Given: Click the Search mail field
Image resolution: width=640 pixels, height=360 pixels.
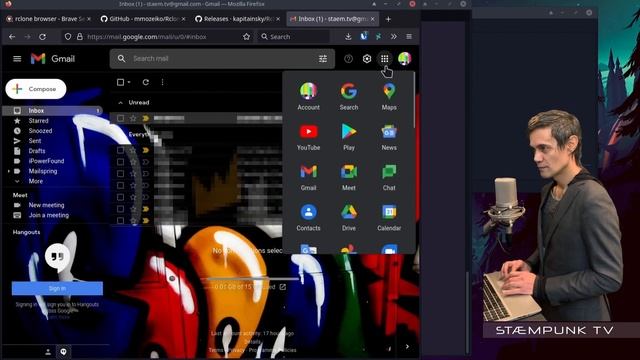Looking at the screenshot, I should click(222, 59).
